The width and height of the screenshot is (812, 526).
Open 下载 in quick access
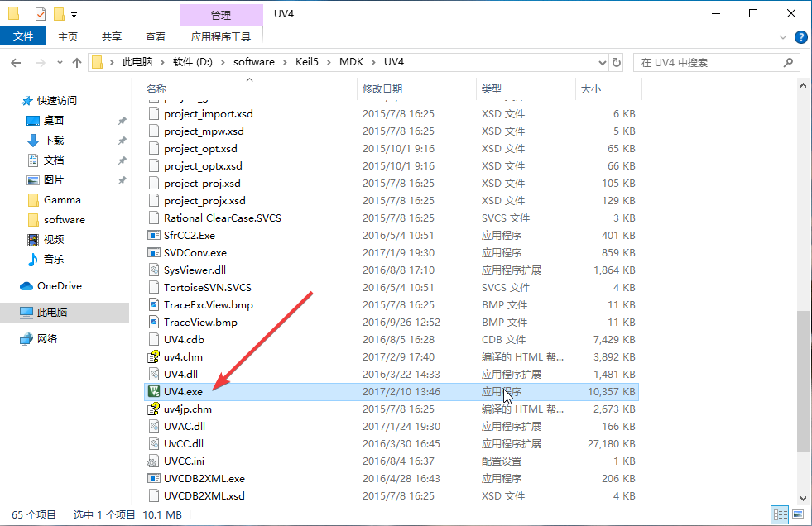coord(45,140)
